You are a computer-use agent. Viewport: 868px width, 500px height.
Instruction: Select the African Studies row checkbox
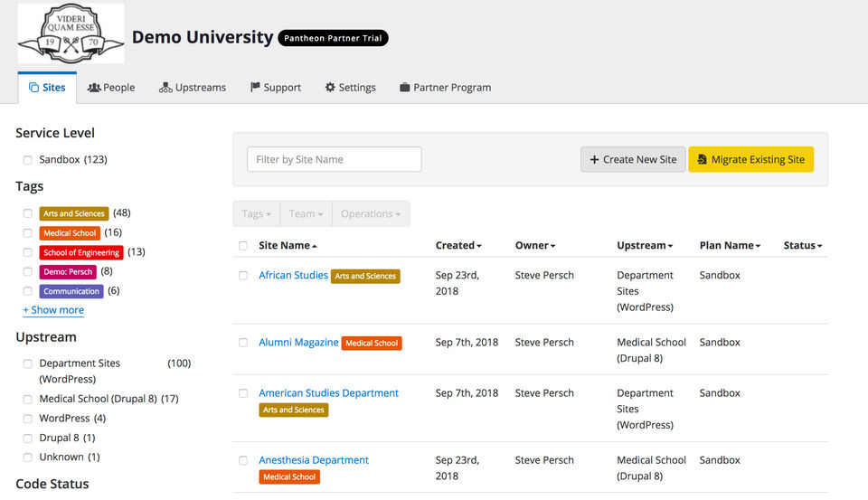(243, 276)
